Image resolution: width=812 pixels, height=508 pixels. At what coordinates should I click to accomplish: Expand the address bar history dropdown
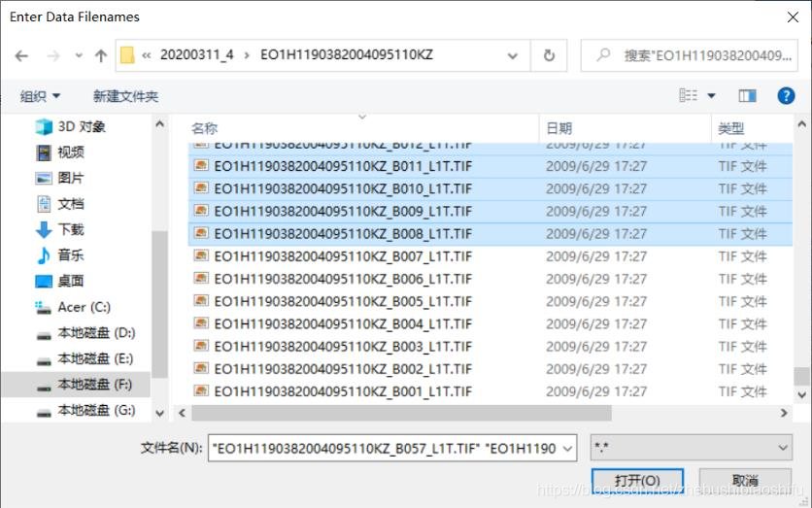(512, 55)
